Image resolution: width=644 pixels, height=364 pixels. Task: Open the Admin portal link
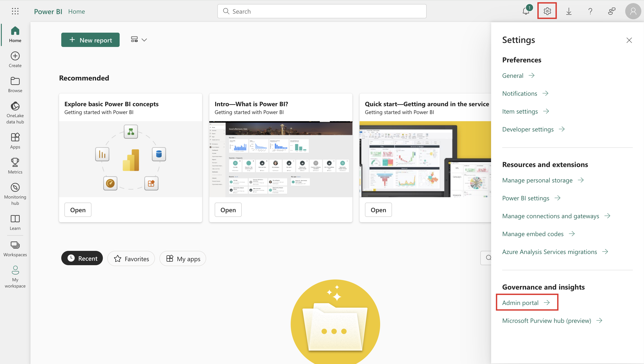coord(526,303)
